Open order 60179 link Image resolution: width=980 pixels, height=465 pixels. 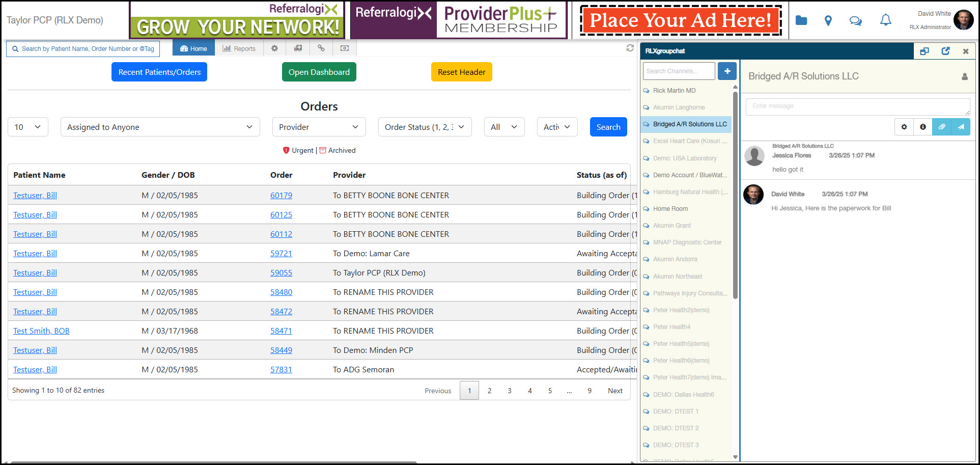click(281, 195)
